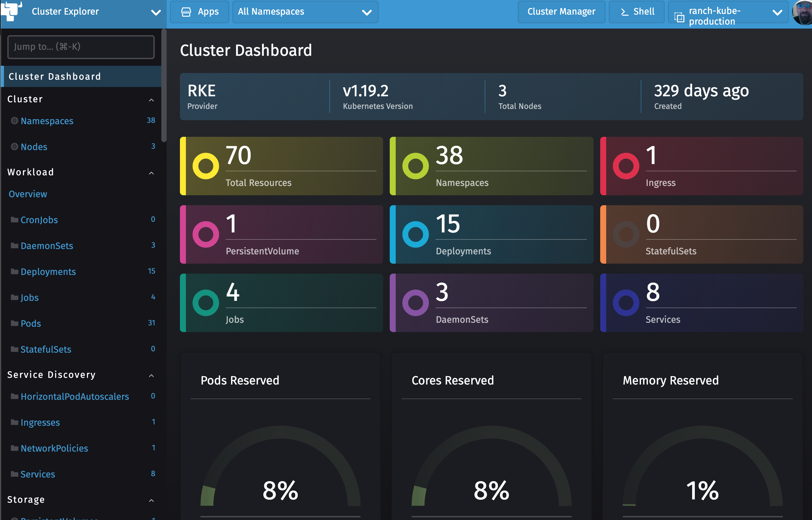Open the All Namespaces dropdown
The image size is (812, 520).
[x=305, y=12]
